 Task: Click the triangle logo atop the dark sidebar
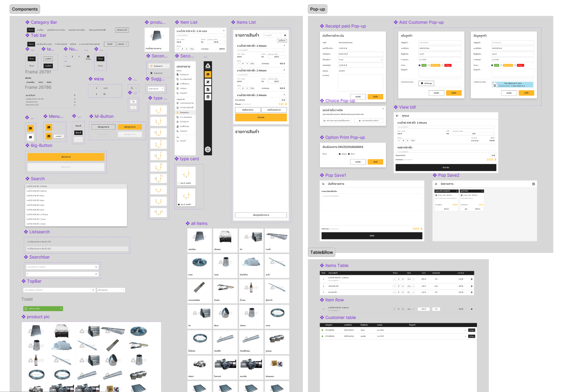point(208,65)
